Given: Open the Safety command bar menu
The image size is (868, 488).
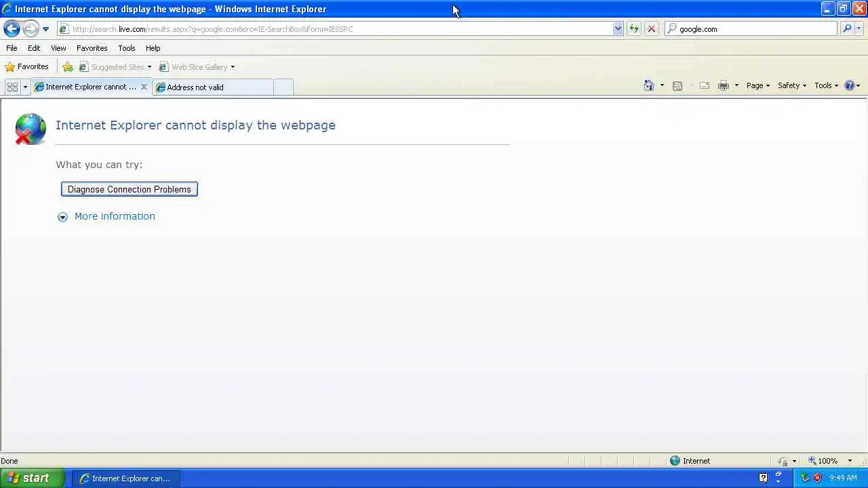Looking at the screenshot, I should click(x=792, y=85).
